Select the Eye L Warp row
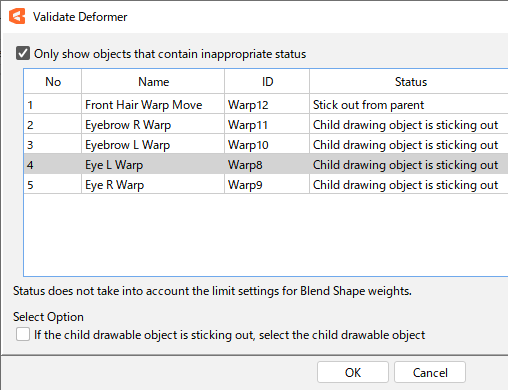508x390 pixels. pyautogui.click(x=266, y=165)
